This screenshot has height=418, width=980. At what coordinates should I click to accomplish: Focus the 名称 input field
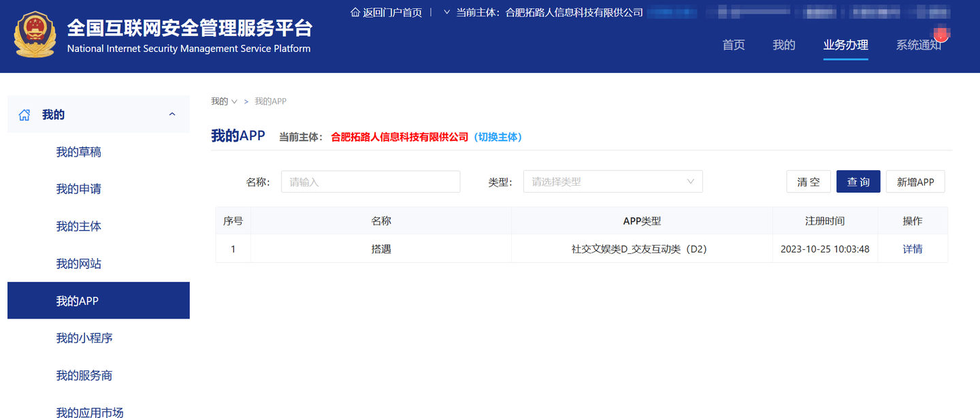(370, 182)
